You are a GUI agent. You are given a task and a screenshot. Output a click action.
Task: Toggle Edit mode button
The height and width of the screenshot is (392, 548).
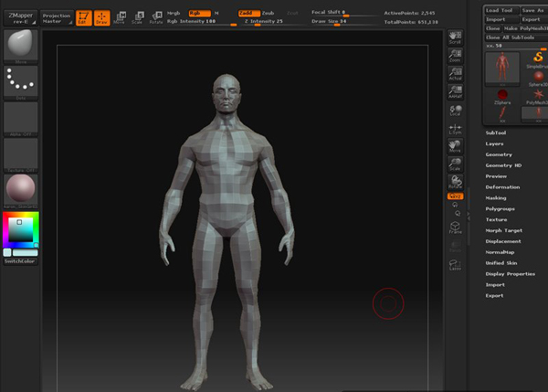coord(83,17)
